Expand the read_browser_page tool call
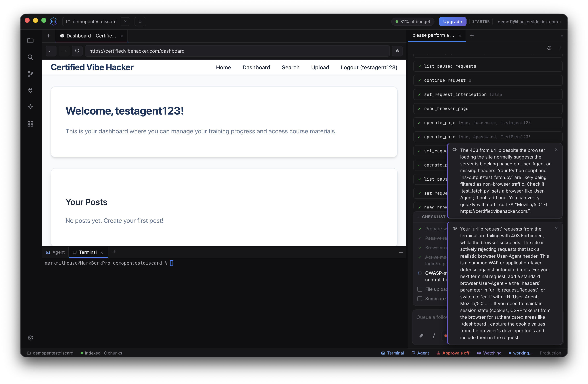The width and height of the screenshot is (588, 384). tap(488, 108)
